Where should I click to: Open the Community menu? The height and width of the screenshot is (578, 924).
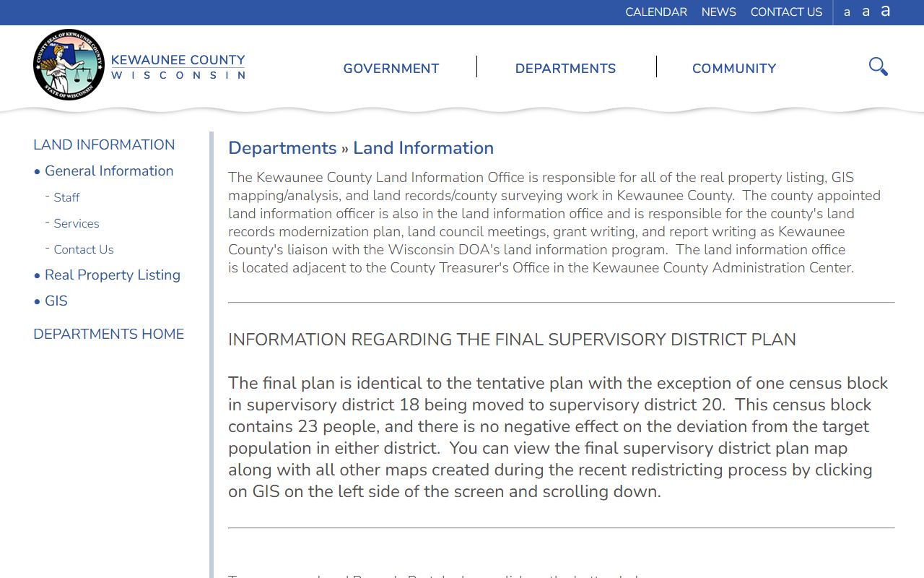(734, 69)
